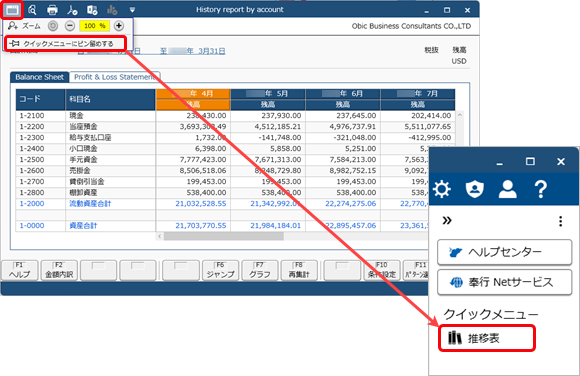Click the table scroll-up arrow
Screen dimensions: 580x376
coord(460,115)
